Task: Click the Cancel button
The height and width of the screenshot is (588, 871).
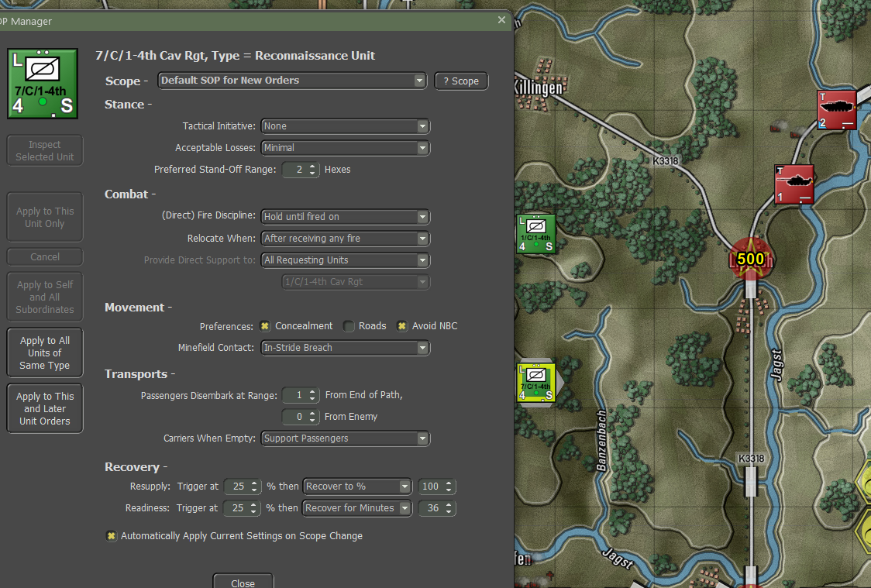Action: click(45, 256)
